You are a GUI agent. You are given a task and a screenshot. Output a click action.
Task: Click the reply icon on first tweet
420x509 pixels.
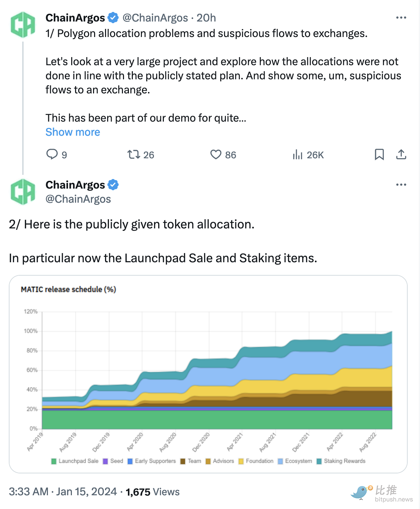coord(52,154)
